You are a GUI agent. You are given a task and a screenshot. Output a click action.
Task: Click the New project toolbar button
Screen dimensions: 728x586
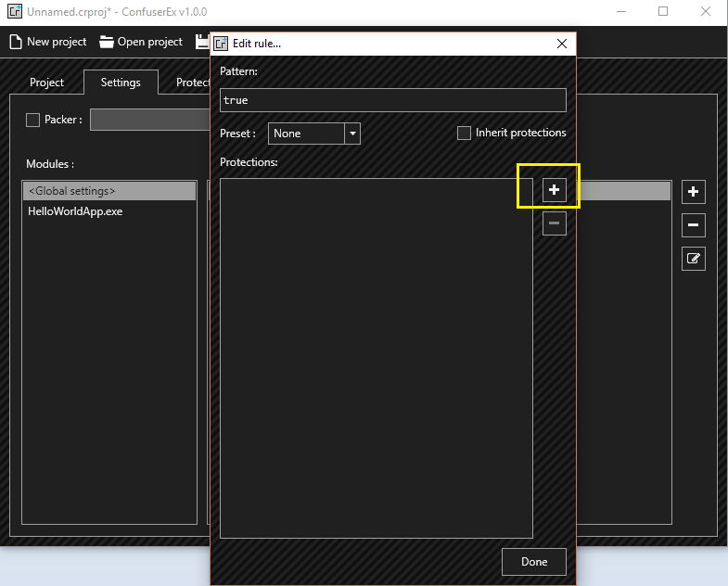48,42
